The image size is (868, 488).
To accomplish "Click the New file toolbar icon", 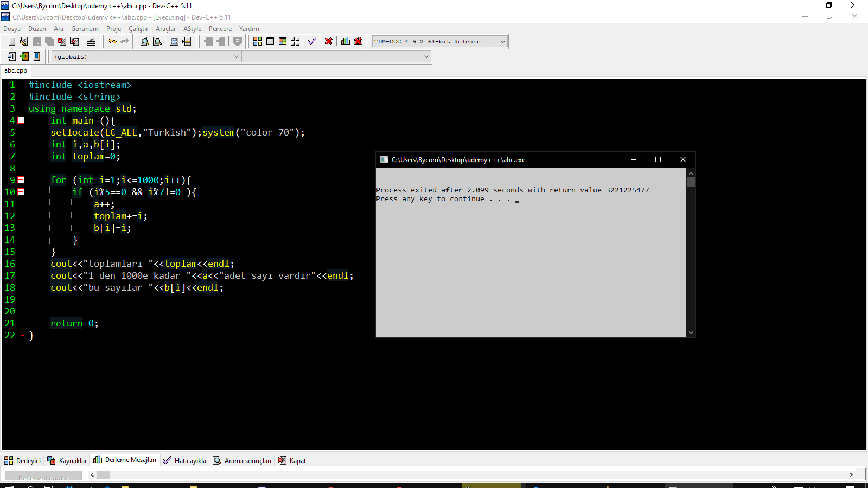I will click(11, 41).
